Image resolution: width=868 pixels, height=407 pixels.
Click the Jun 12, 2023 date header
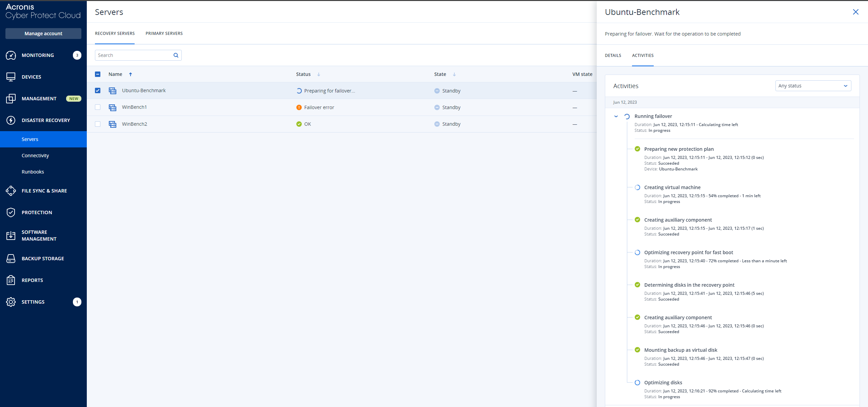625,102
